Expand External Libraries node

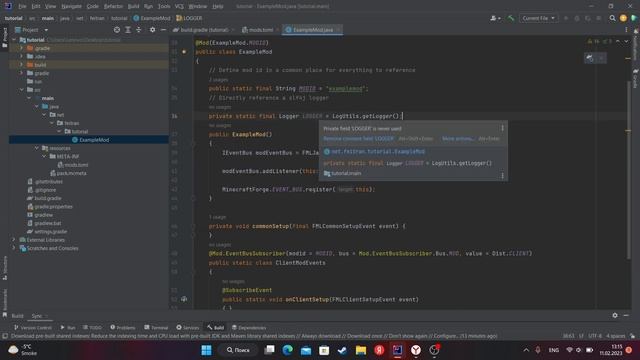click(x=14, y=240)
